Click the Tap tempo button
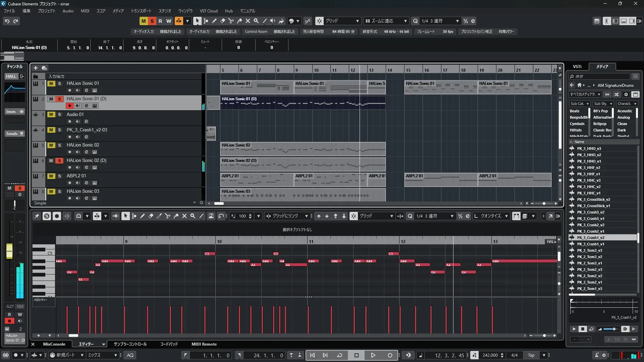The image size is (644, 362). click(x=531, y=355)
